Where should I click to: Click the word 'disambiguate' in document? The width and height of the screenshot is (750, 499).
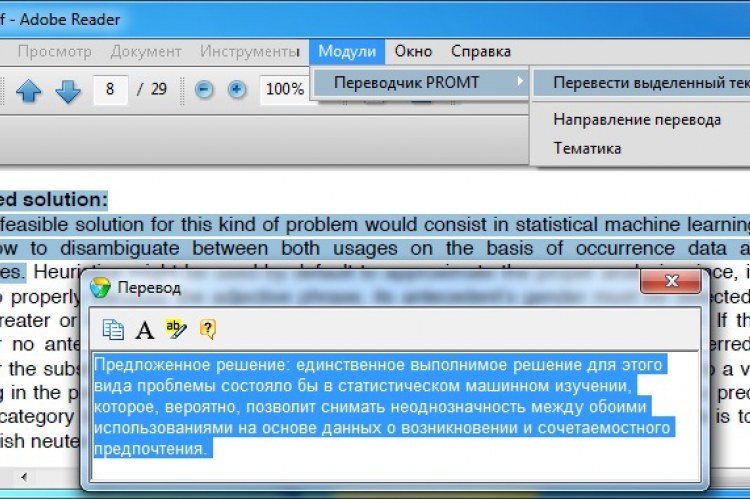pyautogui.click(x=120, y=249)
